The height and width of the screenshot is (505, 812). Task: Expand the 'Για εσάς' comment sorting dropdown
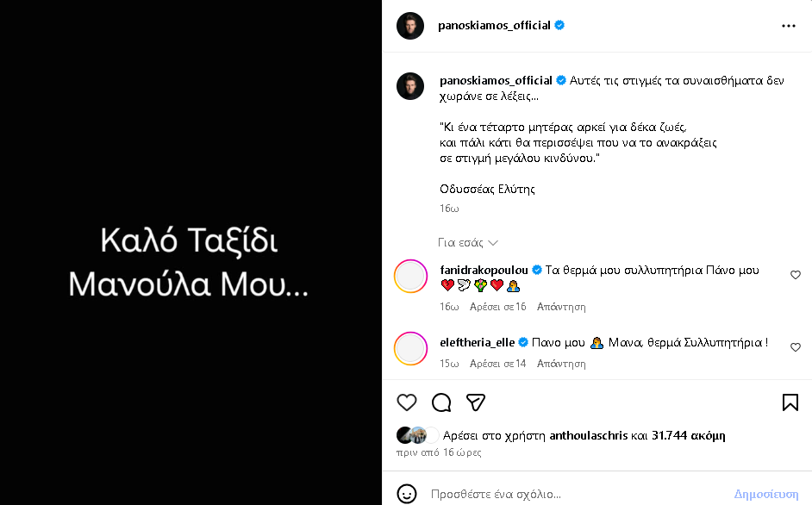[468, 243]
